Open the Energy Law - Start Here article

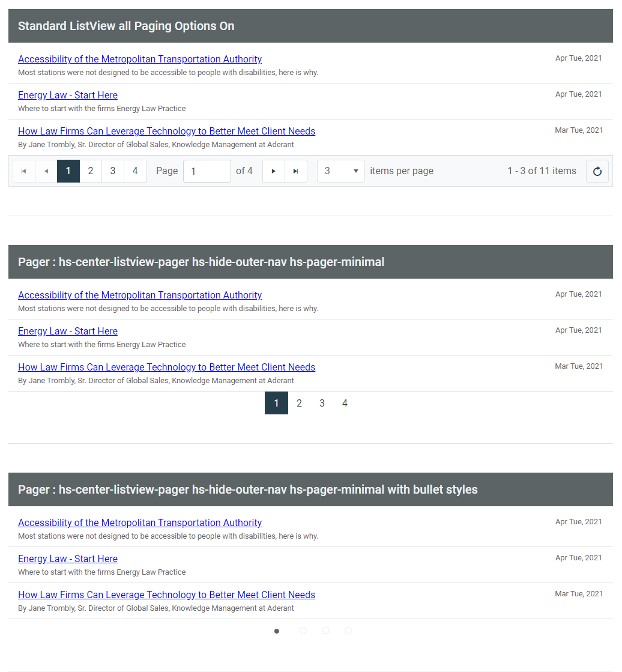(67, 95)
